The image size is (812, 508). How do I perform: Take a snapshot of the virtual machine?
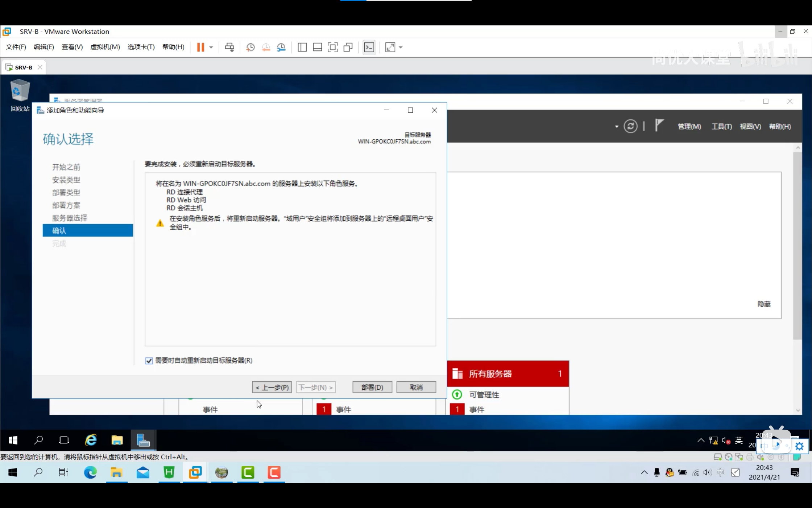[250, 47]
